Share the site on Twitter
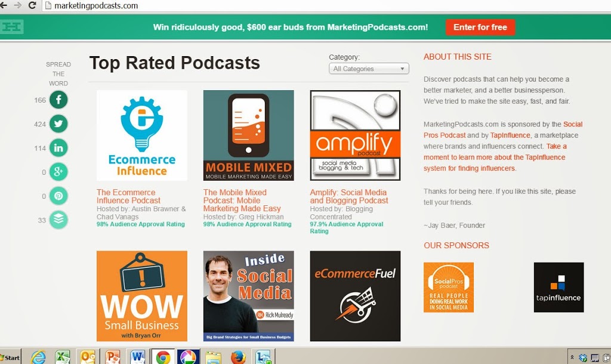 [58, 124]
